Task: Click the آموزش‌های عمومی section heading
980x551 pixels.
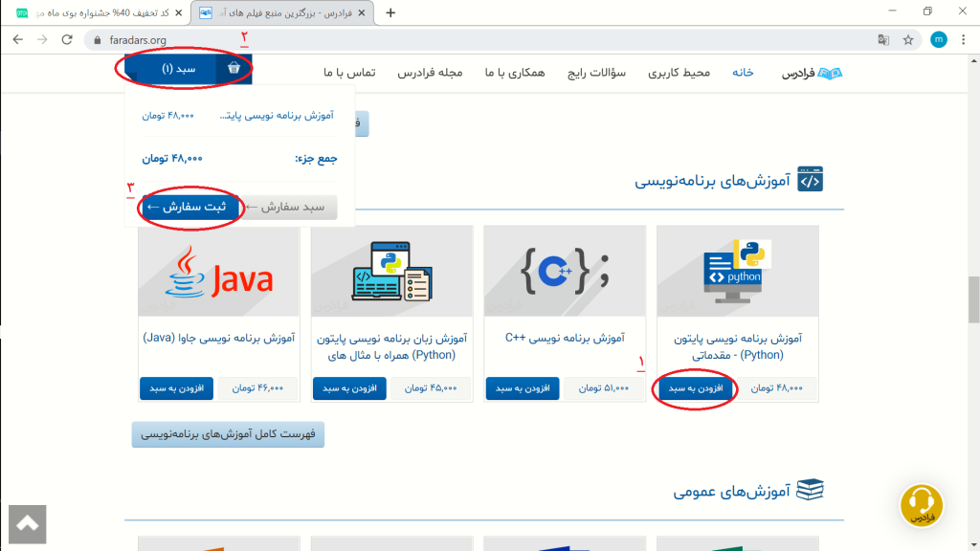Action: pyautogui.click(x=732, y=492)
